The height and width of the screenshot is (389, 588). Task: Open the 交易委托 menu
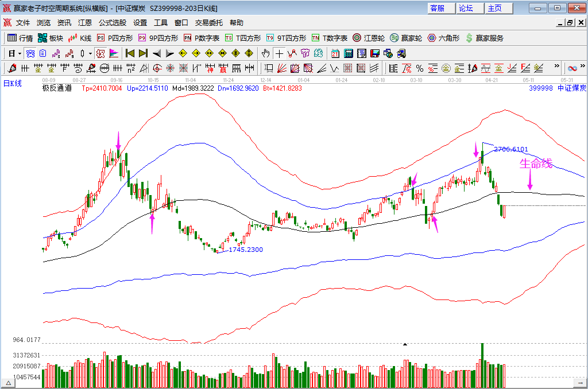[209, 23]
